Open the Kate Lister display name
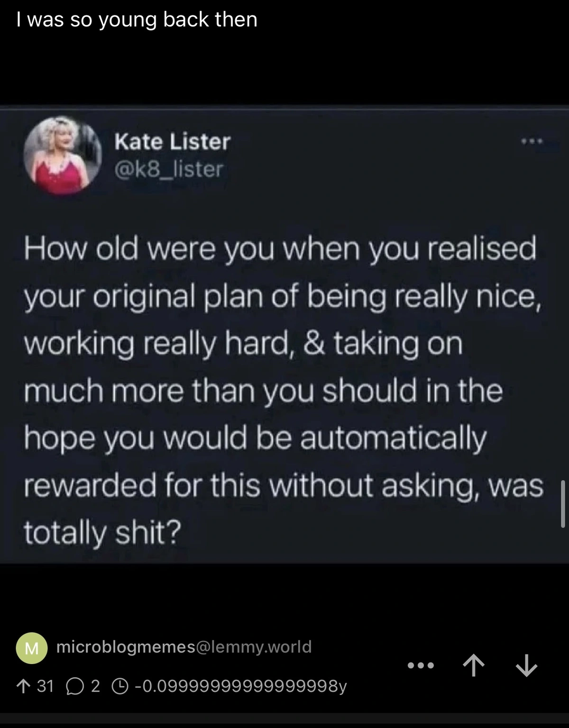The height and width of the screenshot is (728, 569). pos(172,141)
